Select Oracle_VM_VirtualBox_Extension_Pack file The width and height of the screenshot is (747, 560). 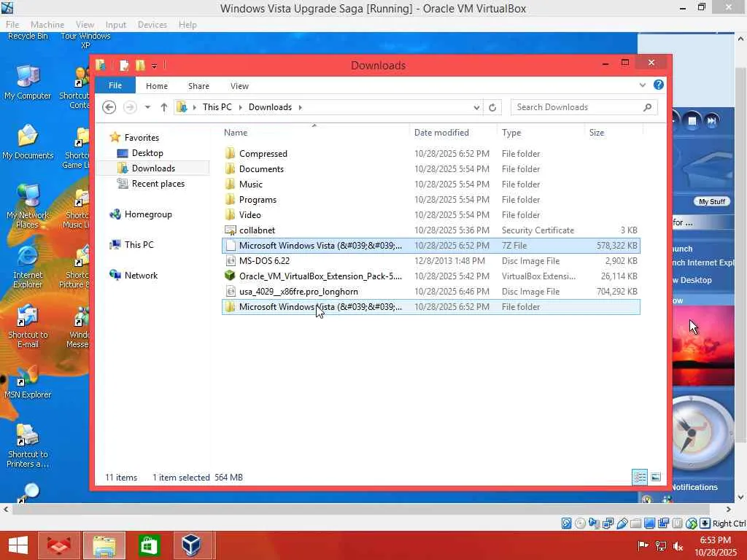(430, 276)
